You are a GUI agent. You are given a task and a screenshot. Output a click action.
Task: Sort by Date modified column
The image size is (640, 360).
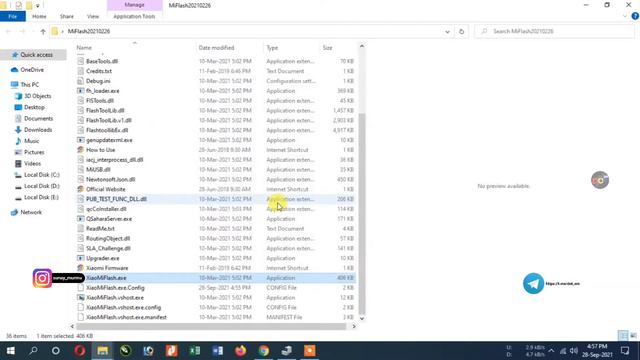[x=216, y=48]
